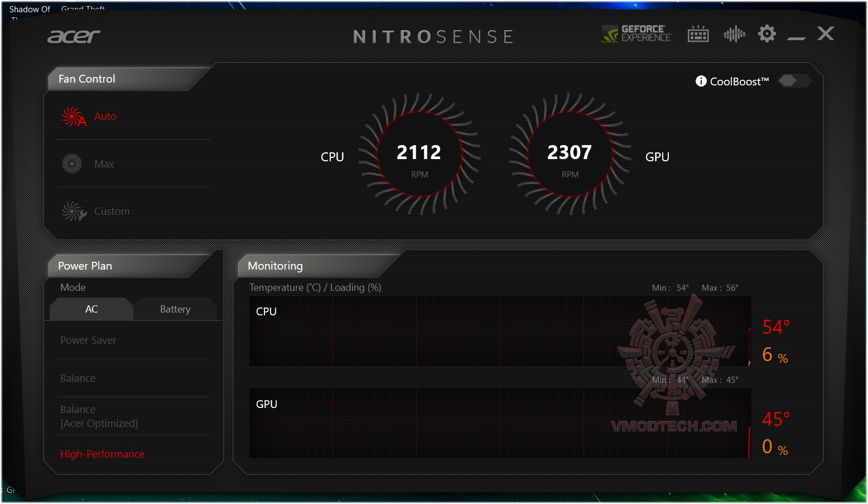Image resolution: width=868 pixels, height=504 pixels.
Task: Click the Acer logo
Action: (x=74, y=36)
